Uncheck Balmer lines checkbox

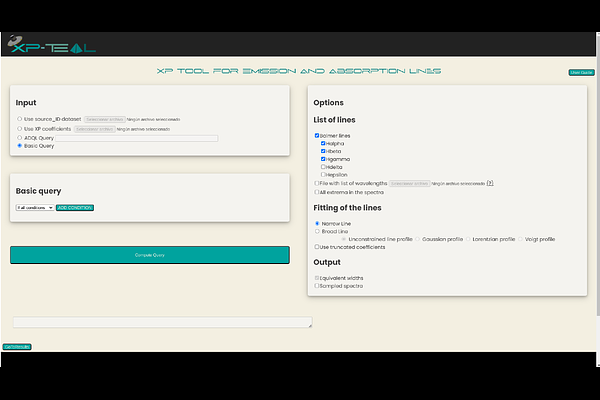[x=317, y=136]
